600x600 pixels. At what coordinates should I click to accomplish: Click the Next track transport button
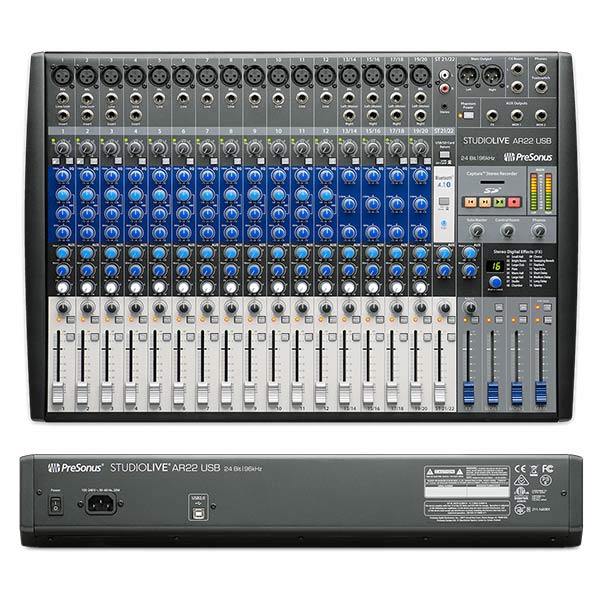tap(485, 202)
